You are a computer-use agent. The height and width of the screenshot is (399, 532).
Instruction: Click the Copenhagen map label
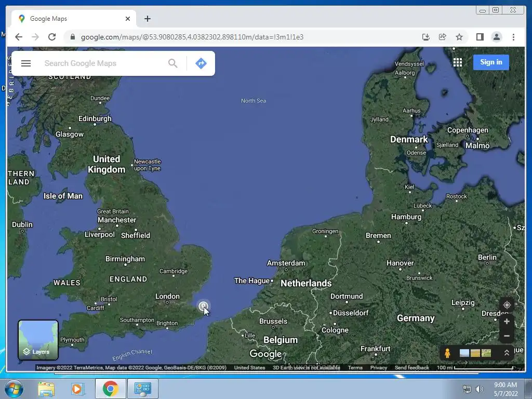point(468,130)
